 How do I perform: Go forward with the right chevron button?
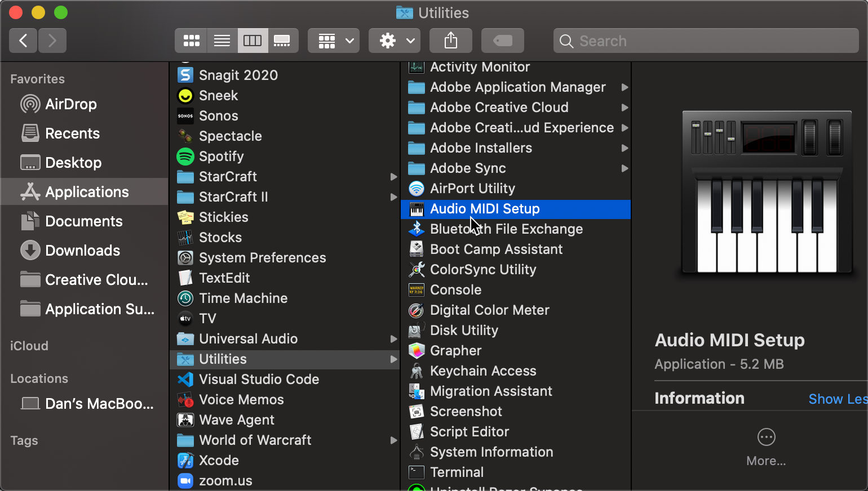[x=52, y=41]
